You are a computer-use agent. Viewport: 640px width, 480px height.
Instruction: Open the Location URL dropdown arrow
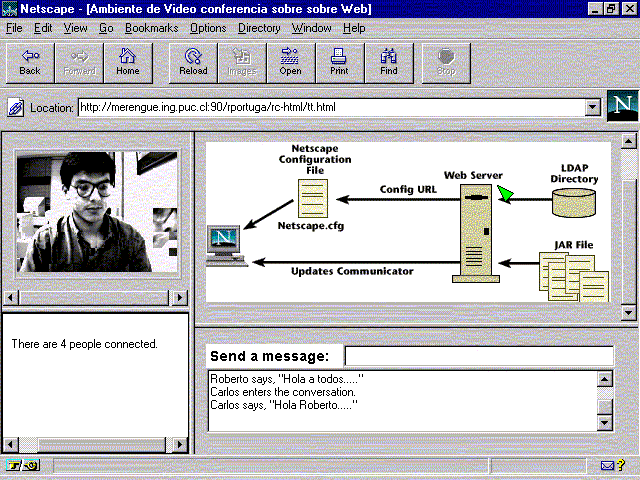click(592, 108)
